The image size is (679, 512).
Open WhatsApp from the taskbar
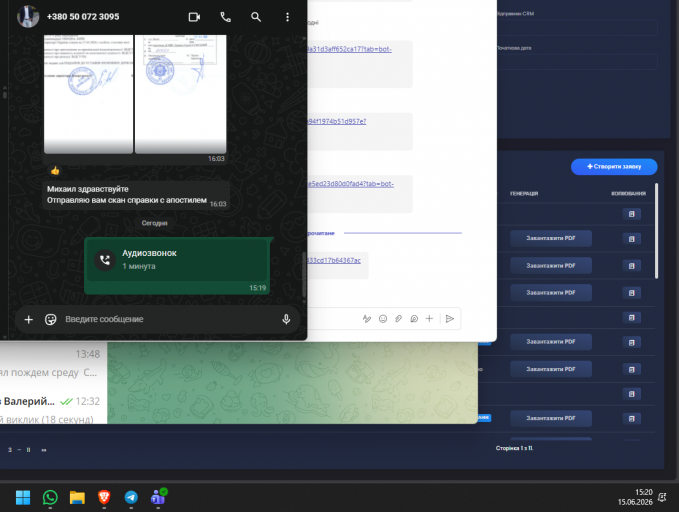point(50,497)
